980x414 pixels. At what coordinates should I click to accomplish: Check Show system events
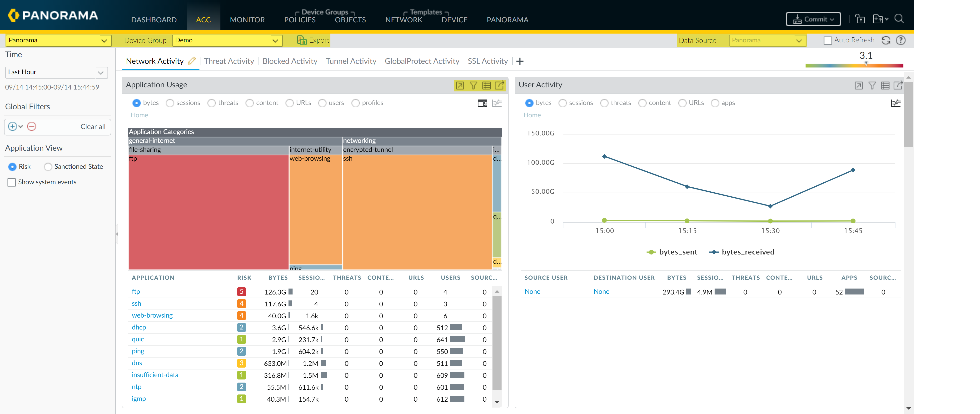[x=12, y=182]
